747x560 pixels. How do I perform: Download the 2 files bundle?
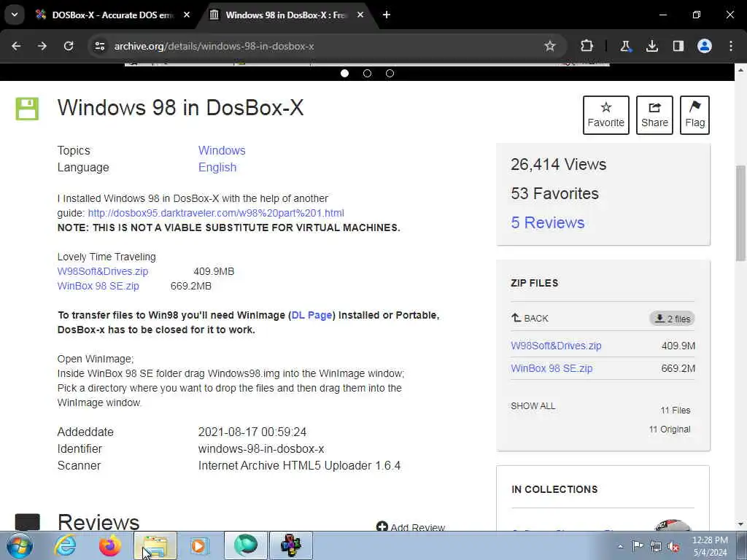click(x=672, y=319)
